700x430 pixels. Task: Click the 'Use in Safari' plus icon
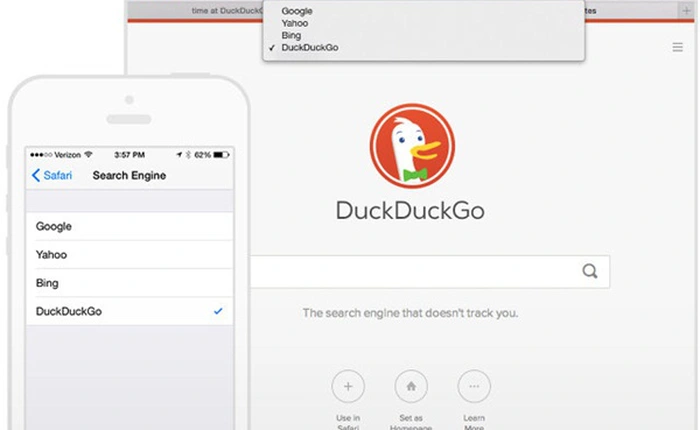click(x=348, y=386)
